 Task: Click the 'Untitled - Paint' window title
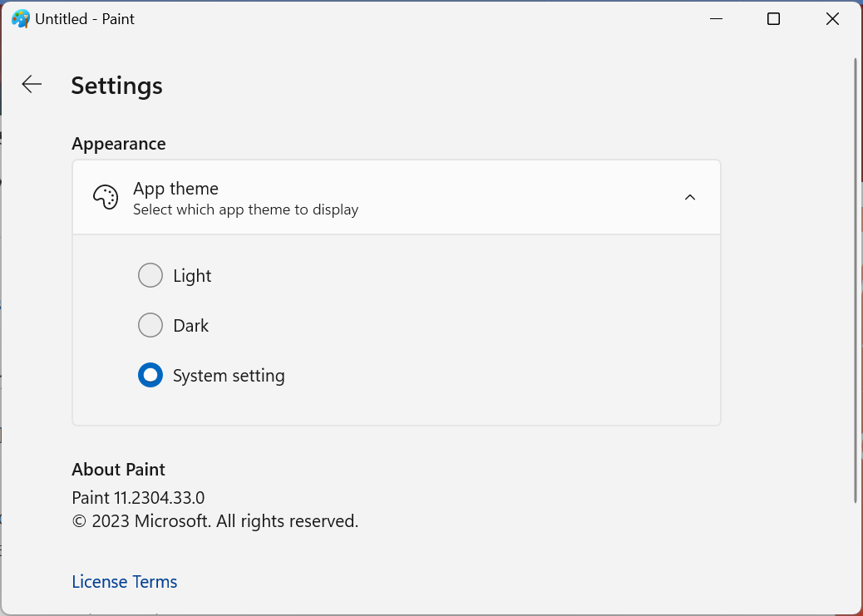[x=85, y=18]
